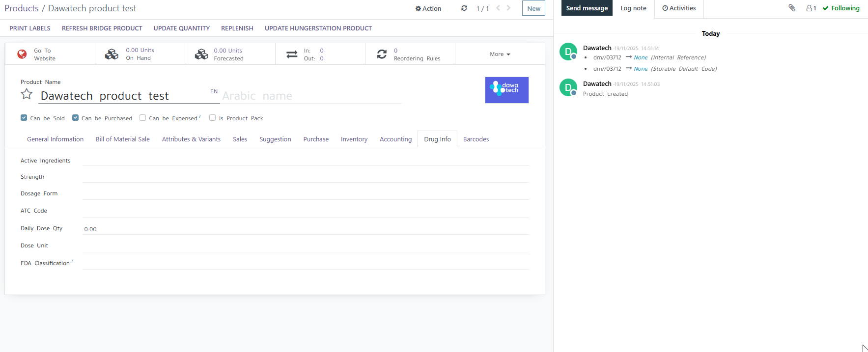The image size is (868, 352).
Task: Open Reordering Rules refresh icon
Action: 382,54
